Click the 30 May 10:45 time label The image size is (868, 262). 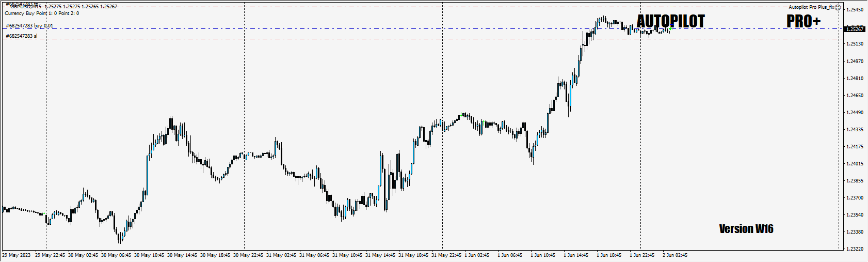(149, 255)
